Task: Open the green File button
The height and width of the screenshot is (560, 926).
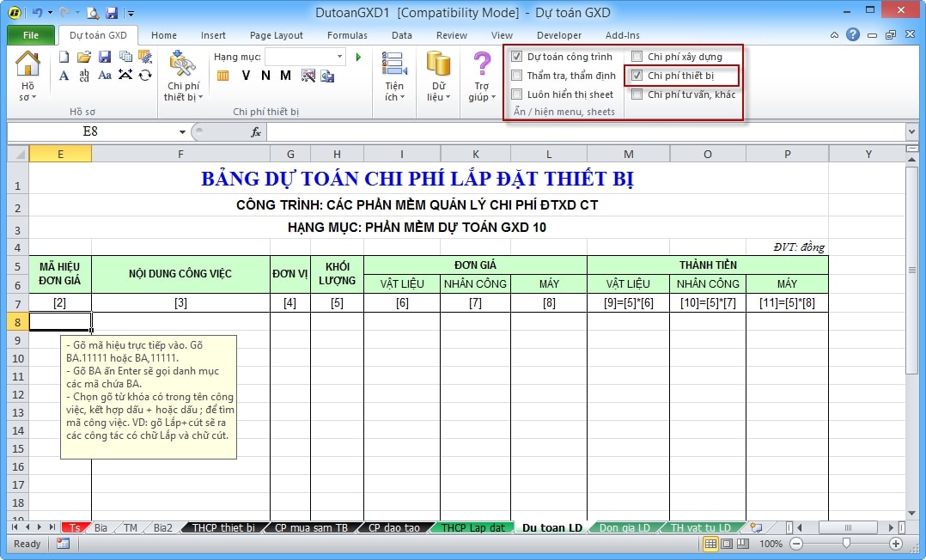Action: click(31, 35)
